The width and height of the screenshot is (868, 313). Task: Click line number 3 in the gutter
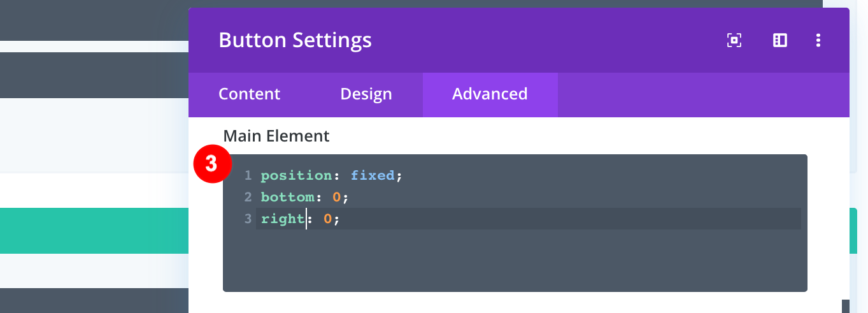pos(248,219)
